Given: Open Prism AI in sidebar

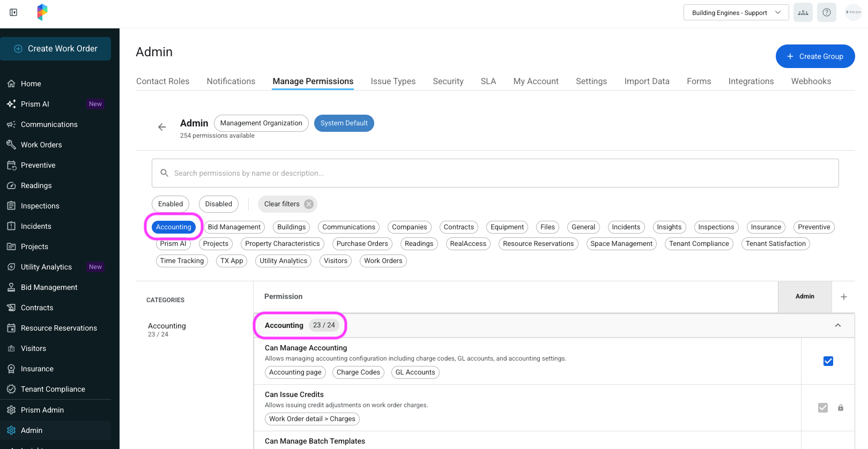Looking at the screenshot, I should tap(35, 104).
